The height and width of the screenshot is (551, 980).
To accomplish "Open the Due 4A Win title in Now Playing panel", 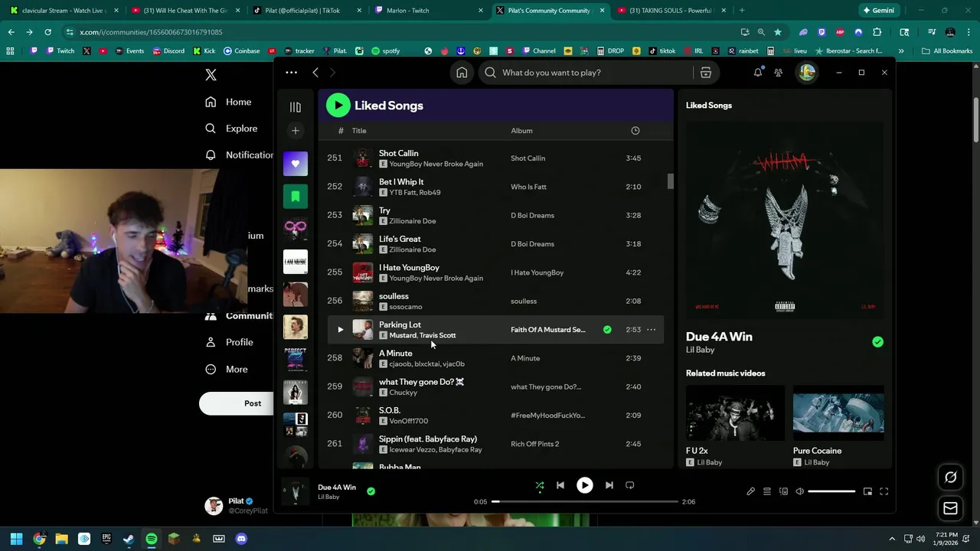I will click(x=719, y=336).
